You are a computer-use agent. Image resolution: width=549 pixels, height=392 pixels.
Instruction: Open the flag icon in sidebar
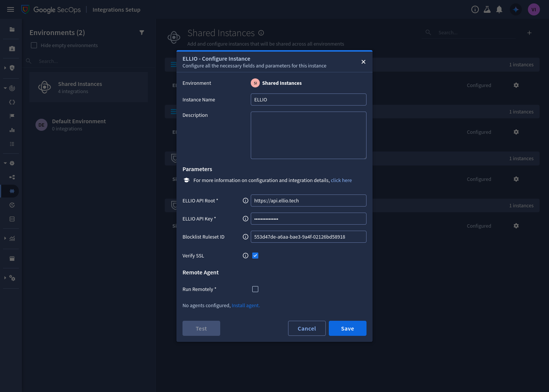[12, 116]
